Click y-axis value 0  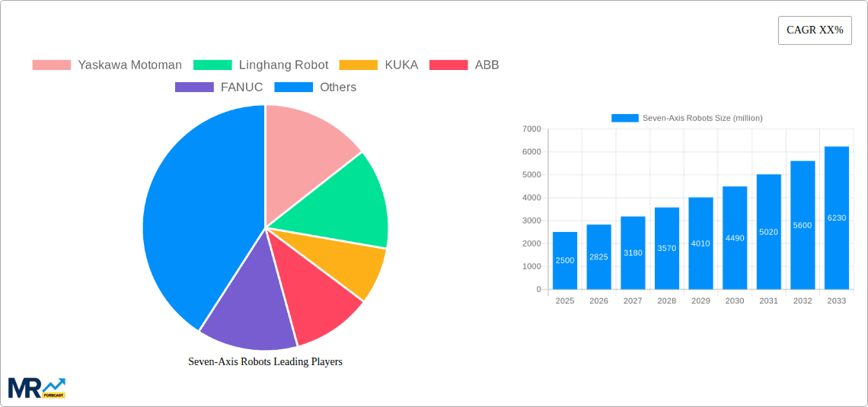point(538,290)
